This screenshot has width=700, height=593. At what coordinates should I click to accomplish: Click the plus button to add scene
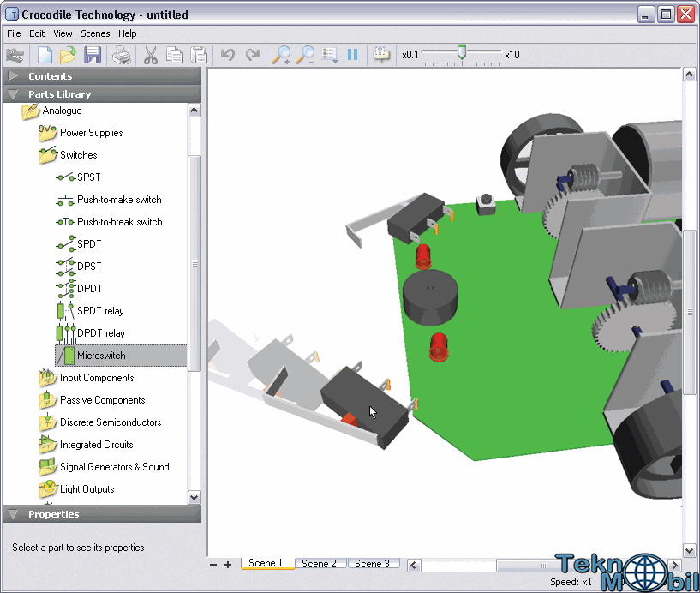click(228, 565)
